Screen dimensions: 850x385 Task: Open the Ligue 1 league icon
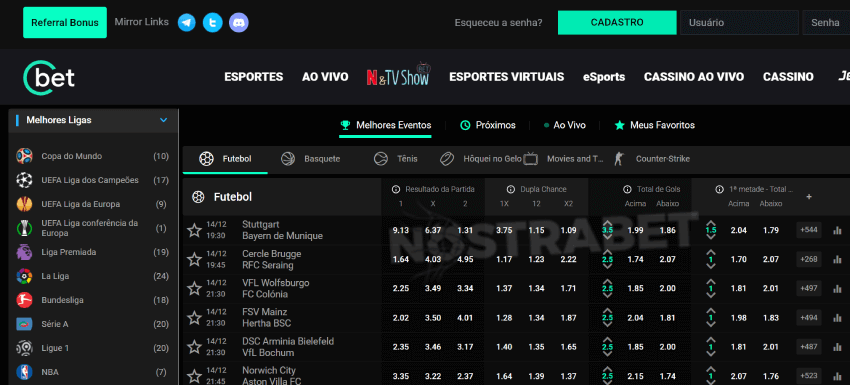pos(24,348)
